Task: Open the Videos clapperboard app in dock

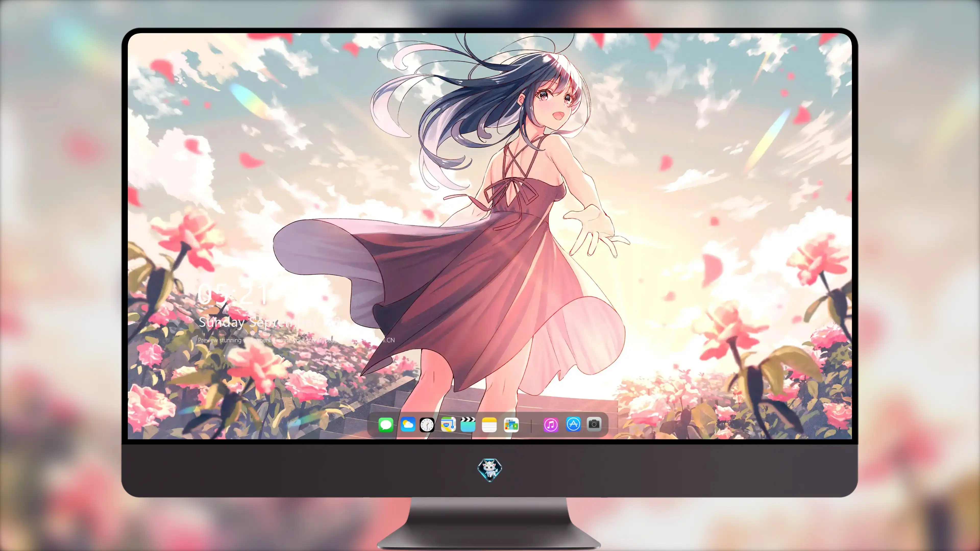Action: tap(468, 424)
